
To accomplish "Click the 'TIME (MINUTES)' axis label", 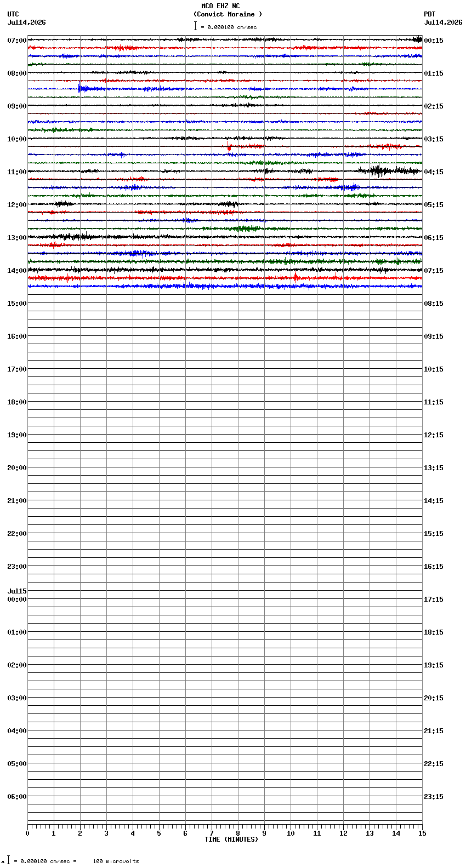I will (x=231, y=840).
